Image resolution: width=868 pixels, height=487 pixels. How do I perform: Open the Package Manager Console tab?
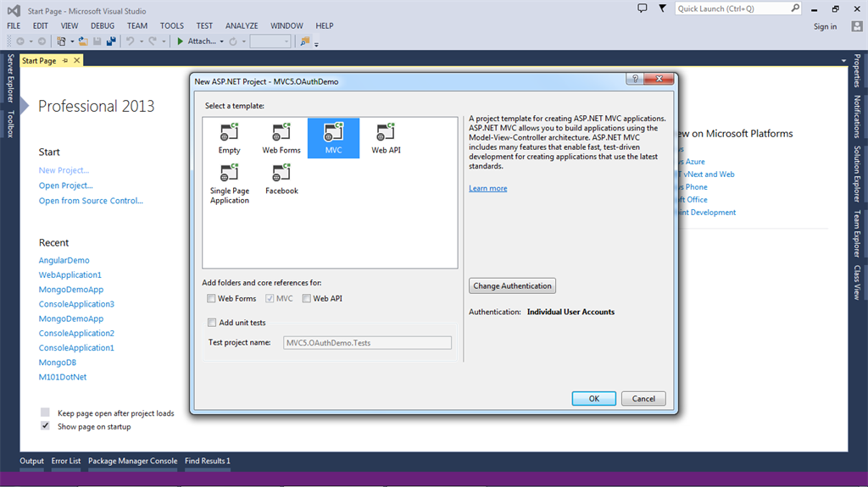pos(133,461)
